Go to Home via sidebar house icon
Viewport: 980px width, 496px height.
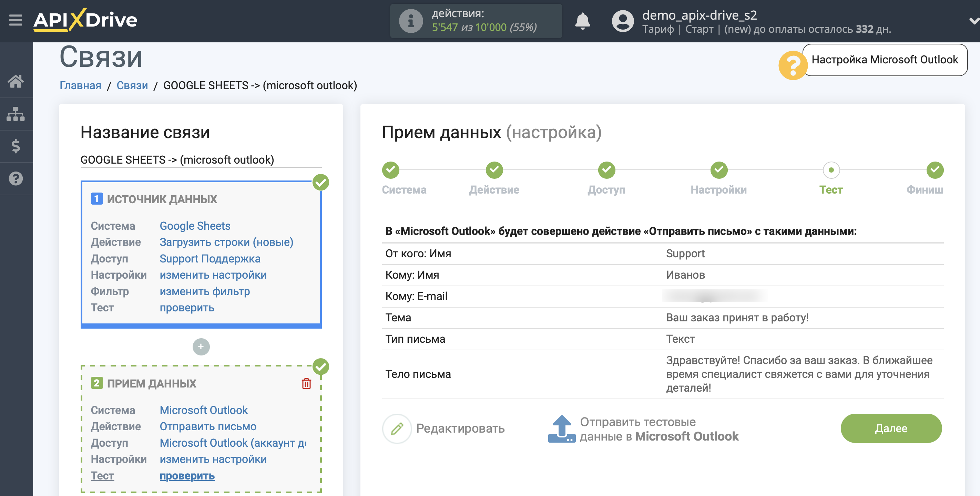coord(16,81)
